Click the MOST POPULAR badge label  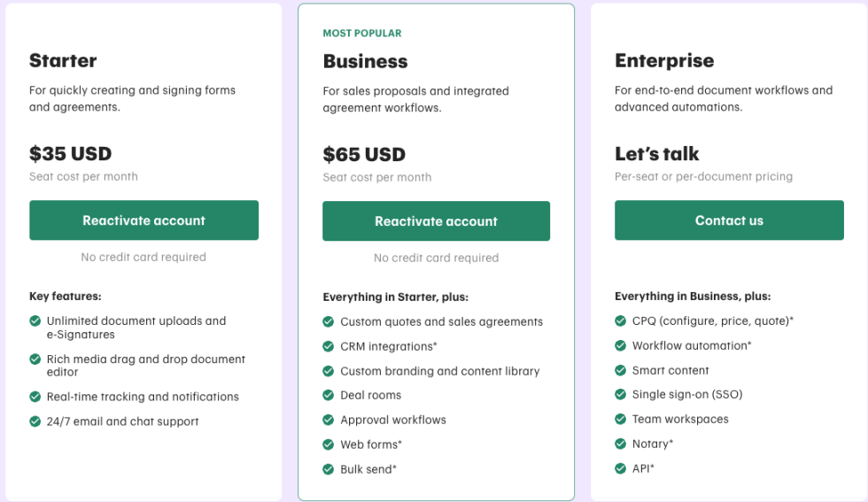pyautogui.click(x=362, y=34)
